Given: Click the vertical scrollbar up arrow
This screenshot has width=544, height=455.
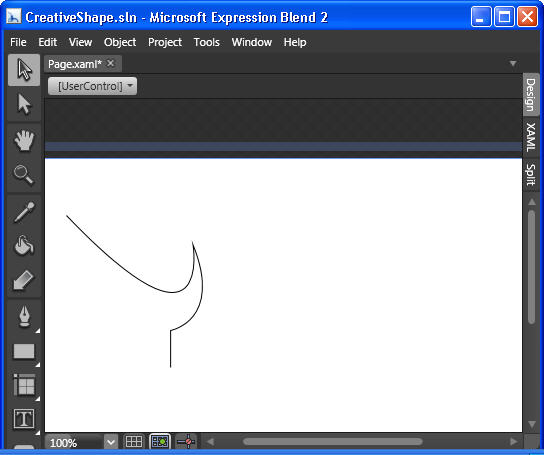Looking at the screenshot, I should 532,202.
